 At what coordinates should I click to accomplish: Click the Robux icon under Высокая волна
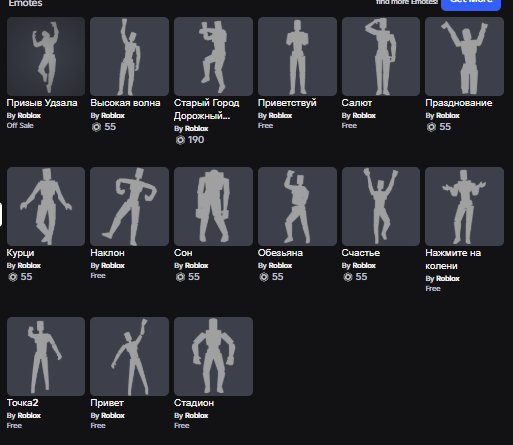pos(96,127)
